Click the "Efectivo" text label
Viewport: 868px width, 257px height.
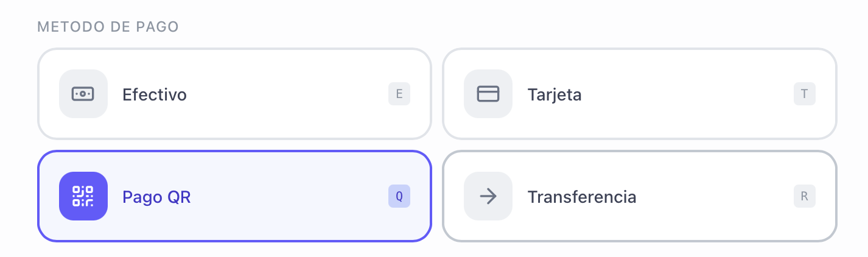pos(155,94)
